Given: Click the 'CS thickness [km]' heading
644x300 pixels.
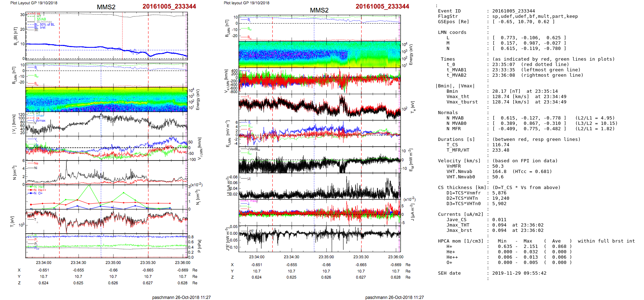Looking at the screenshot, I should (462, 188).
